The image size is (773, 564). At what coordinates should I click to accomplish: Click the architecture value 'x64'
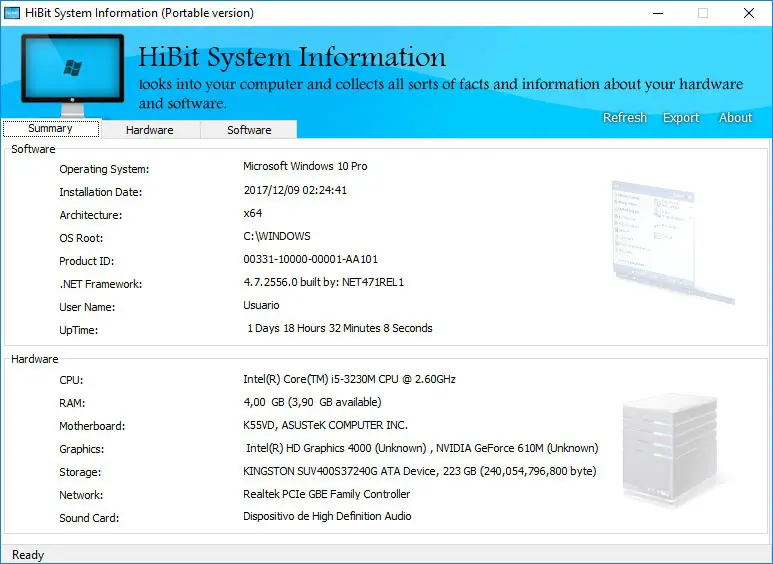pyautogui.click(x=252, y=213)
